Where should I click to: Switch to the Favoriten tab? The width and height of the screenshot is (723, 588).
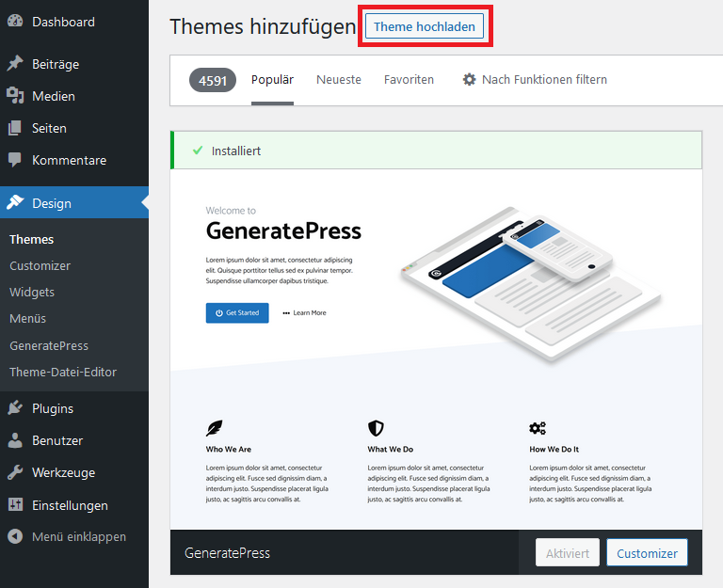[x=409, y=80]
